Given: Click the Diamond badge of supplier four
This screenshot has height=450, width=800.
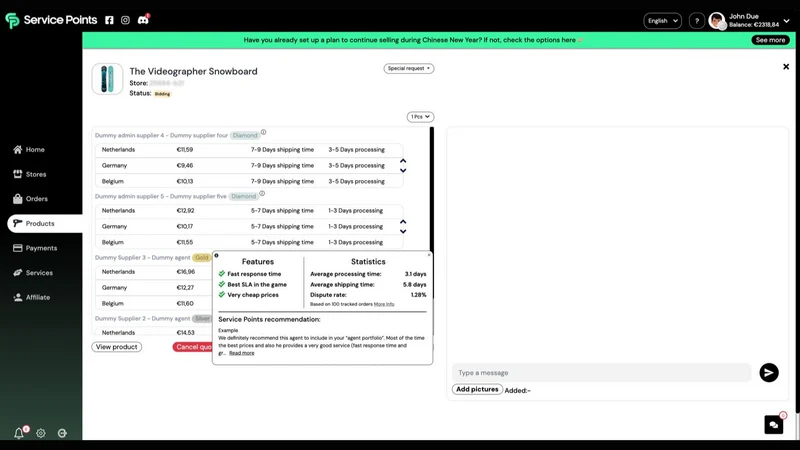Looking at the screenshot, I should [245, 135].
